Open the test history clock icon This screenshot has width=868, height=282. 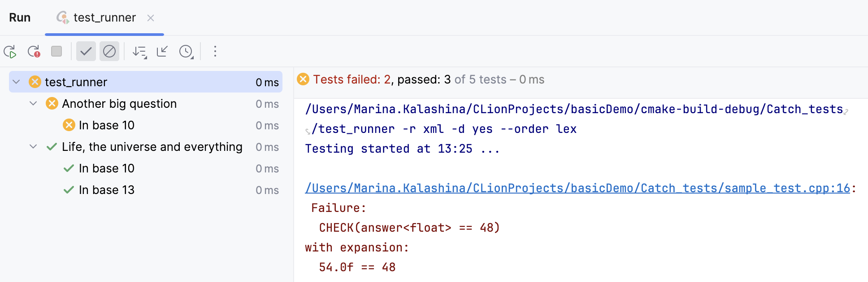(x=185, y=51)
